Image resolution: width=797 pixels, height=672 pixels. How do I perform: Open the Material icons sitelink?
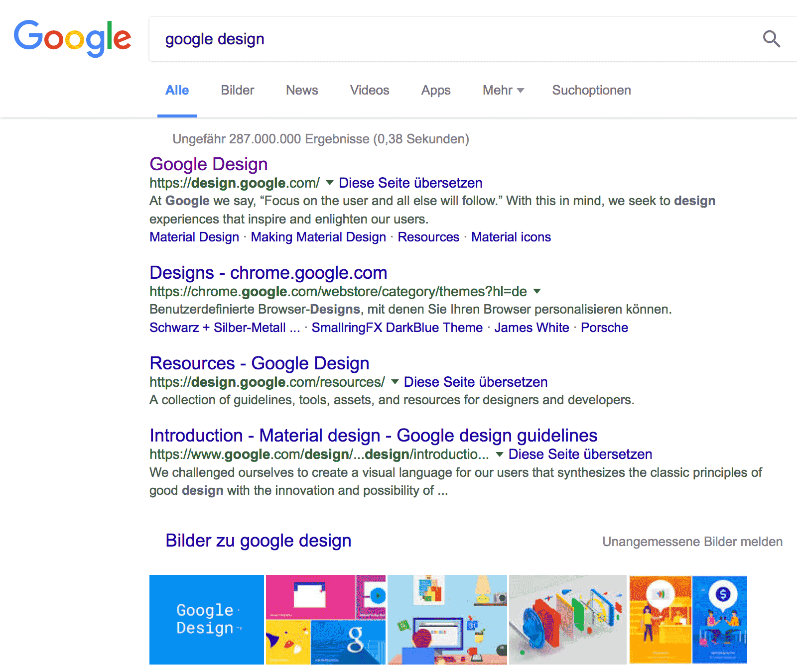(511, 237)
